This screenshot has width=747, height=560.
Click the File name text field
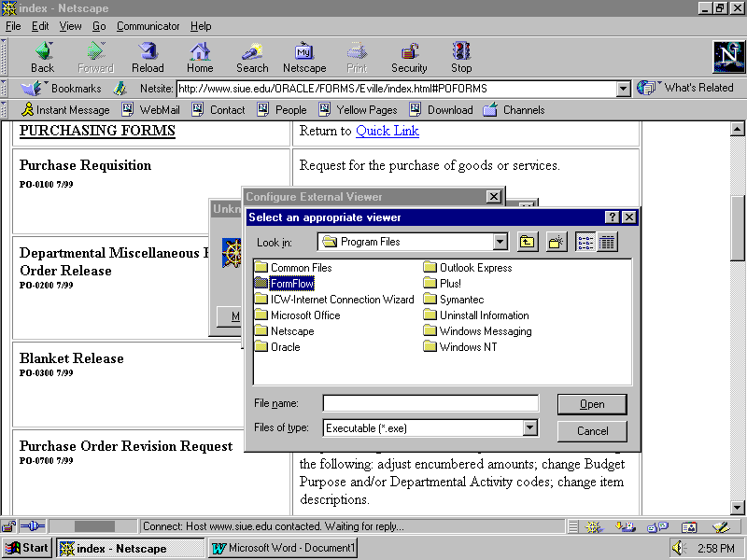coord(430,403)
